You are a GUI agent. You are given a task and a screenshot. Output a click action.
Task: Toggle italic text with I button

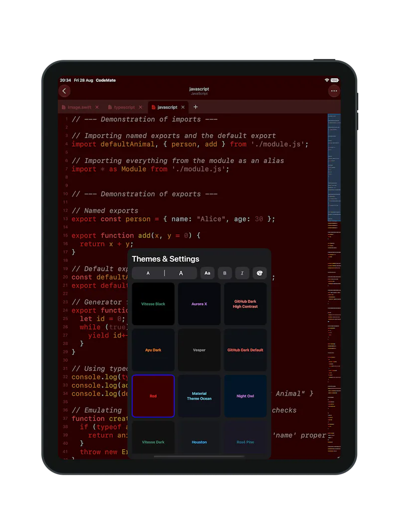click(x=242, y=273)
